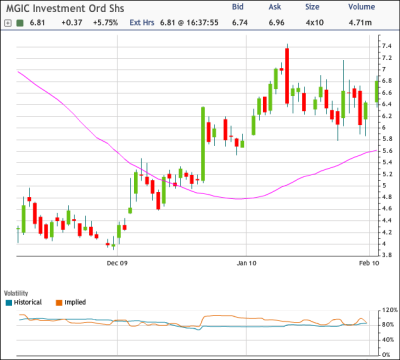
Task: Click the +0.37 change value
Action: [x=72, y=23]
